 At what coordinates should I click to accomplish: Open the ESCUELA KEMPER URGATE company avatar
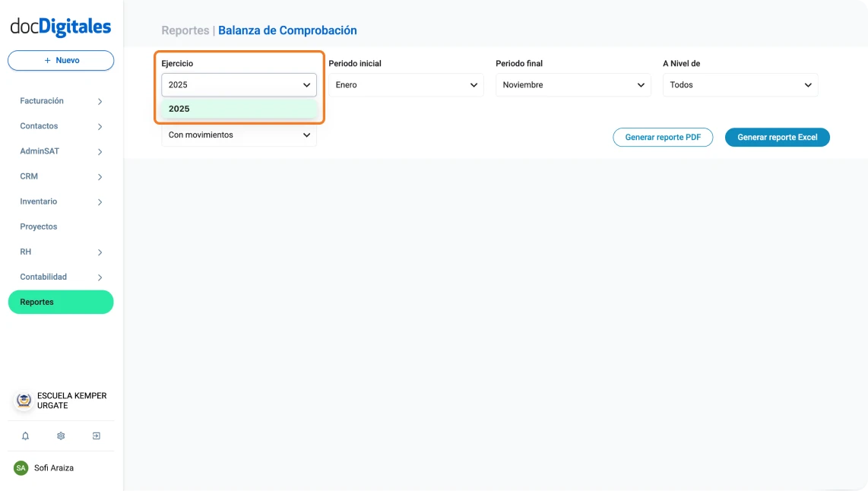tap(23, 401)
